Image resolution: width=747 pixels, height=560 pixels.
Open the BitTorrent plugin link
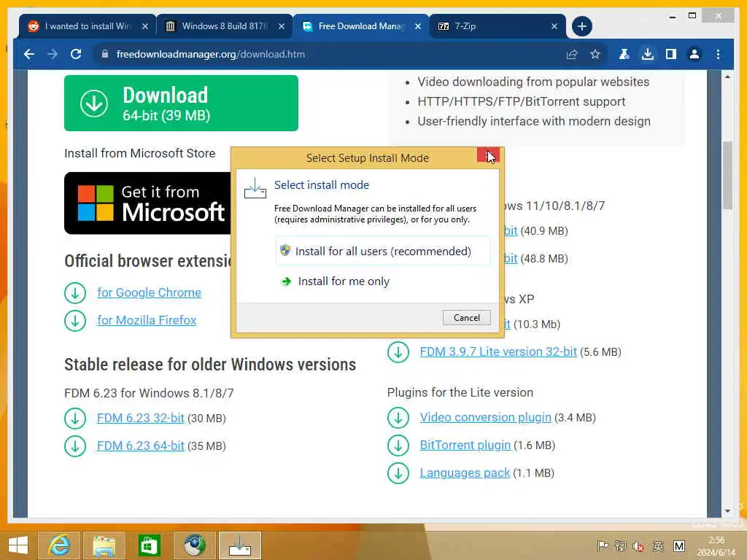[465, 445]
